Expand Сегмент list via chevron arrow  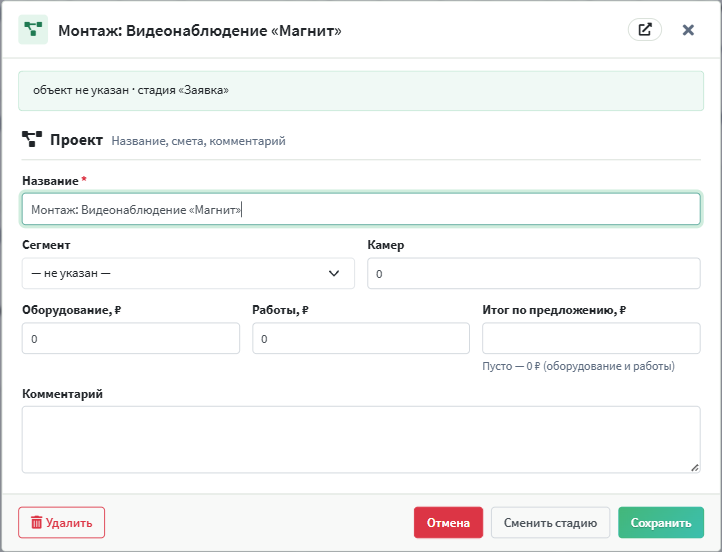click(x=334, y=273)
